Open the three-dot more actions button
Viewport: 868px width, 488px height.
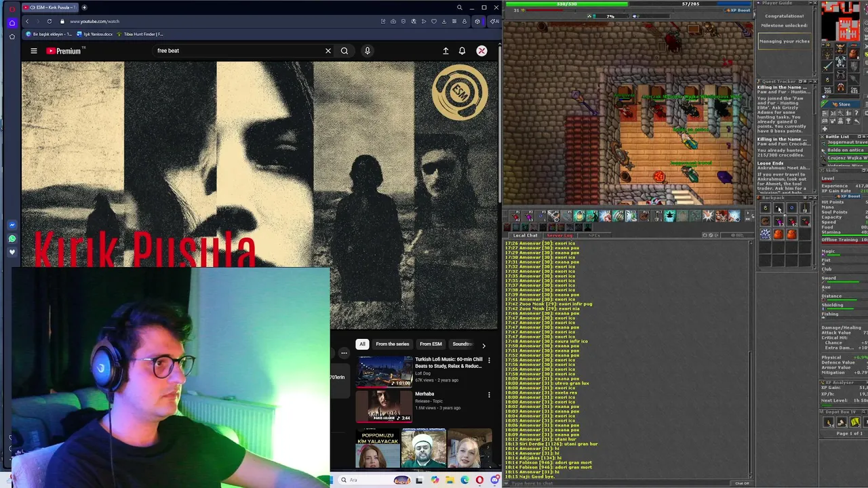(344, 353)
